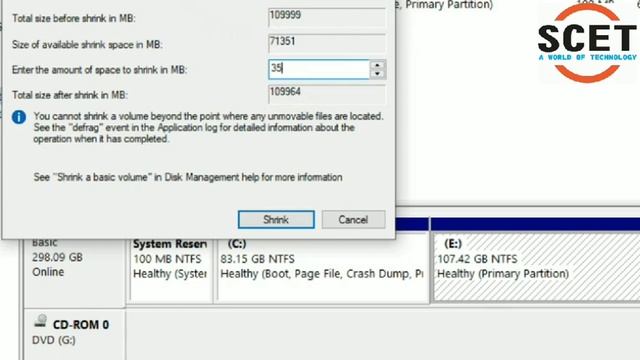The image size is (640, 360).
Task: Click "Total size after shrink in MB" label
Action: tap(70, 95)
